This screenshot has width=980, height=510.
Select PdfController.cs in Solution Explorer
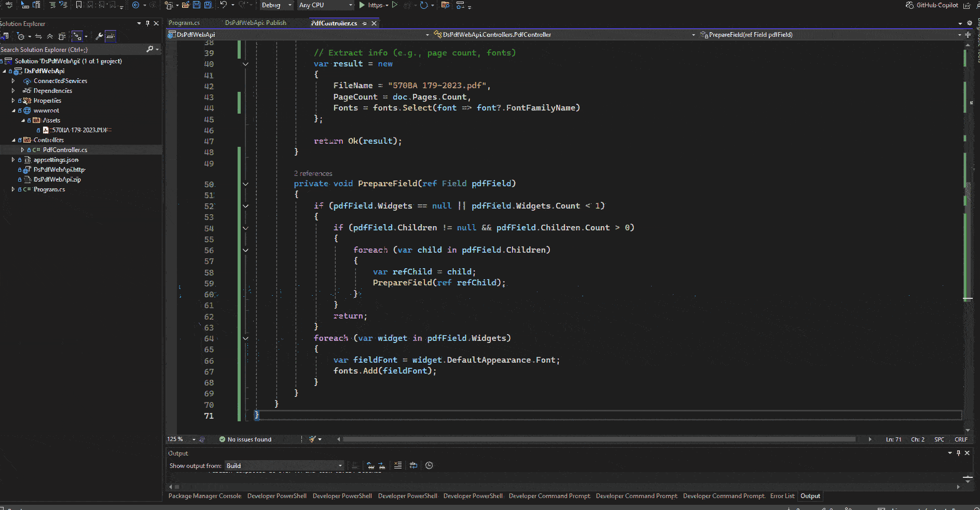pos(65,150)
